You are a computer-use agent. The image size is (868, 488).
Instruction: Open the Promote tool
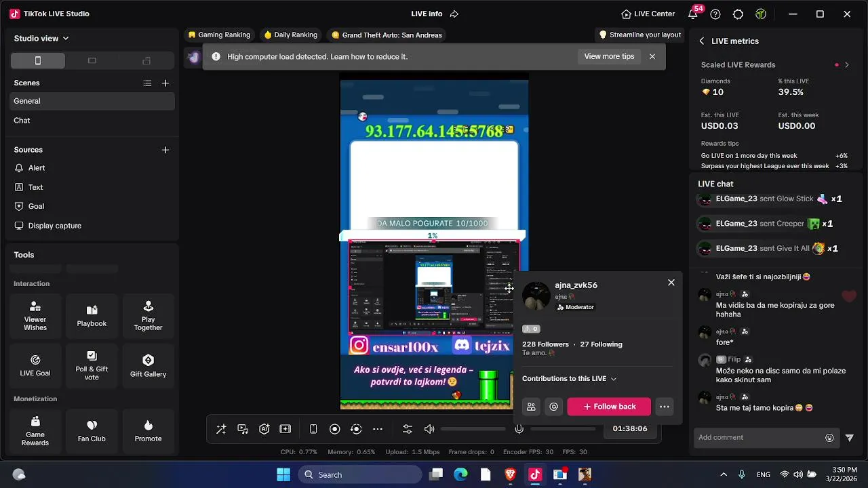tap(148, 431)
